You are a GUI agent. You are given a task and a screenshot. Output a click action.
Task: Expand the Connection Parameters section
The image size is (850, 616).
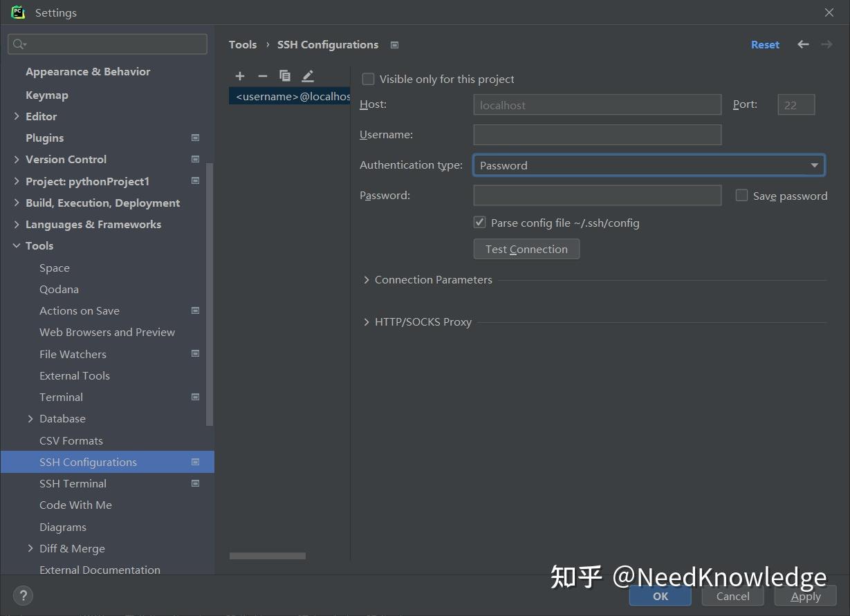pyautogui.click(x=367, y=280)
